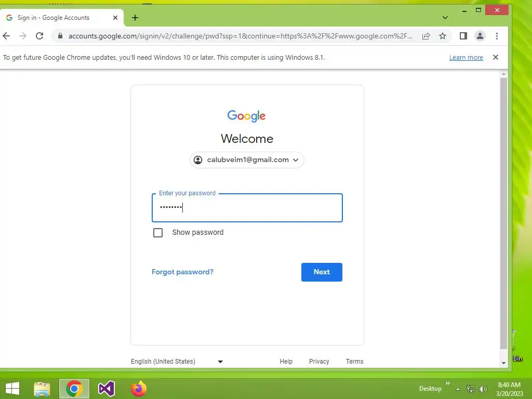
Task: Open the Chrome profile avatar menu
Action: tap(480, 36)
